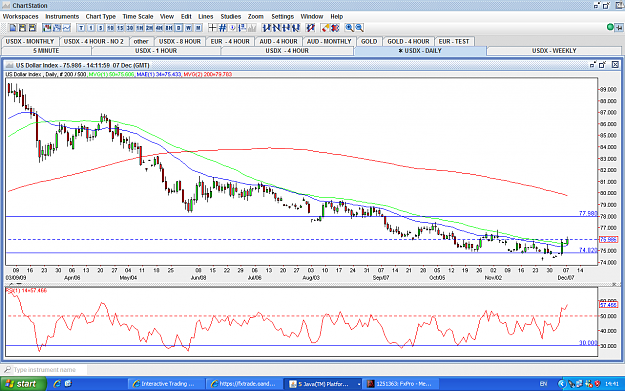Create a new chart with the blank page icon
Image resolution: width=625 pixels, height=391 pixels.
point(13,28)
